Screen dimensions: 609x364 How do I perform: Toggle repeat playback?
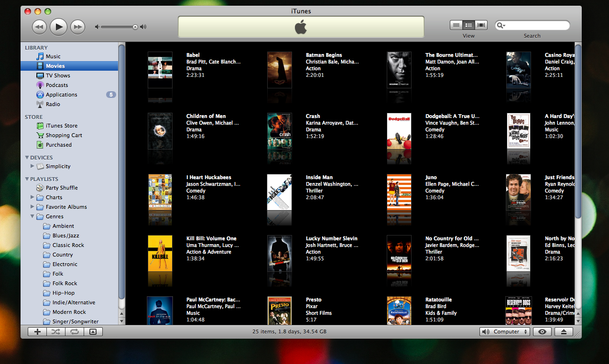click(74, 332)
